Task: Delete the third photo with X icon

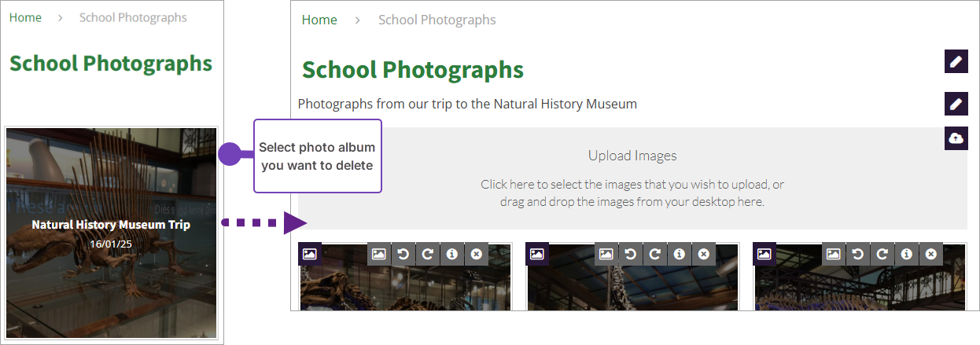Action: coord(931,254)
